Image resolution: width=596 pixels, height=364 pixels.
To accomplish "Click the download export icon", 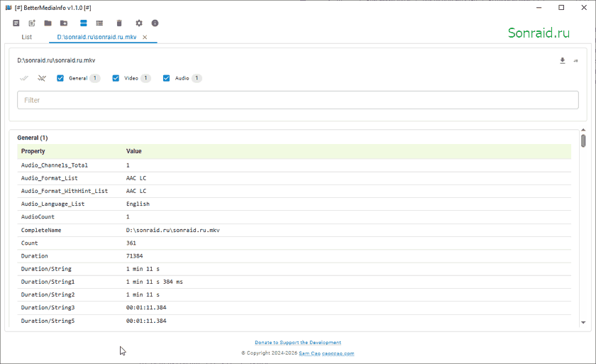I will pyautogui.click(x=563, y=60).
